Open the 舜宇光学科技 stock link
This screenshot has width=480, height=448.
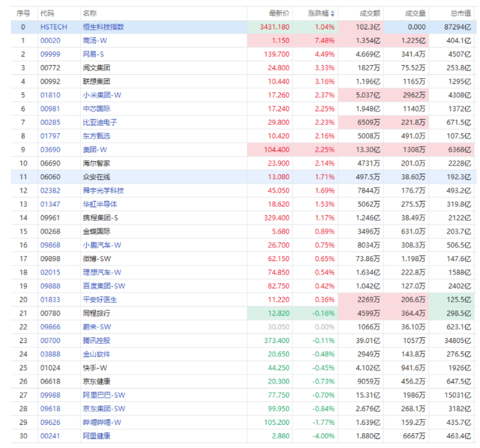(104, 191)
